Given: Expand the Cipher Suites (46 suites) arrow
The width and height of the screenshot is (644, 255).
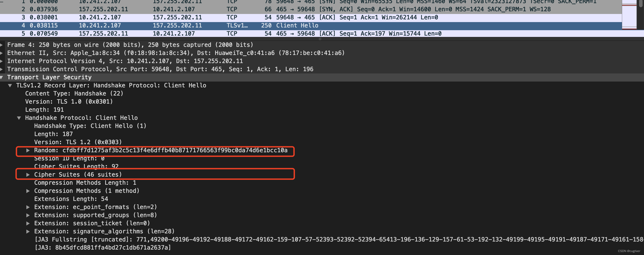Looking at the screenshot, I should (28, 175).
